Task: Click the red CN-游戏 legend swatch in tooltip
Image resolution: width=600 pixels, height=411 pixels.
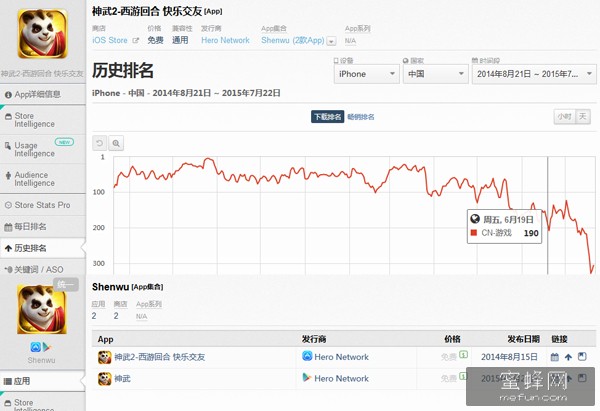Action: (x=474, y=233)
